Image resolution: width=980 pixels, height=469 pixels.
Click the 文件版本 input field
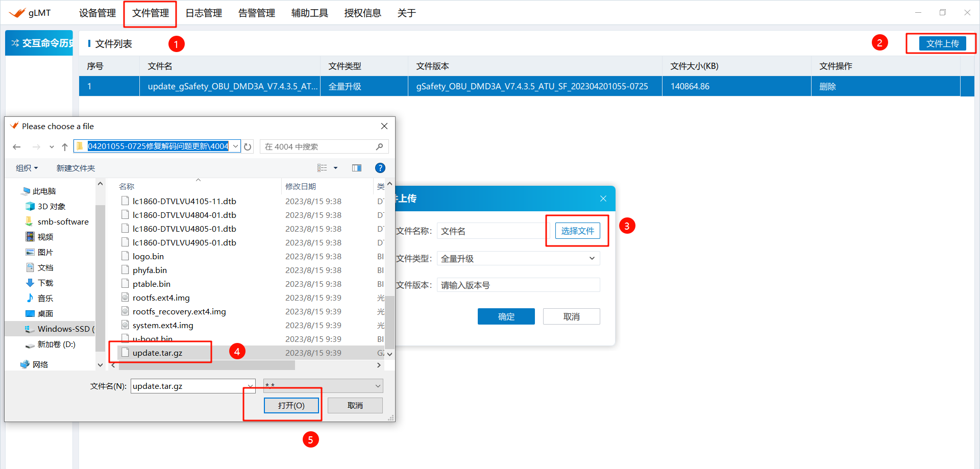tap(518, 285)
